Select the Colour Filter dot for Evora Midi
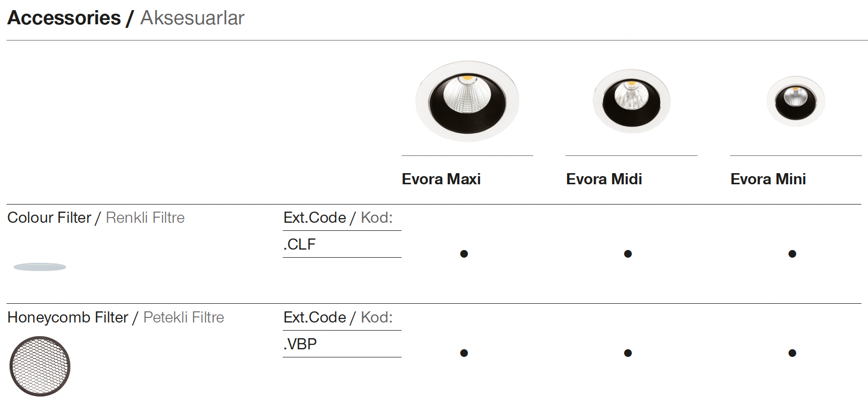 [x=628, y=254]
